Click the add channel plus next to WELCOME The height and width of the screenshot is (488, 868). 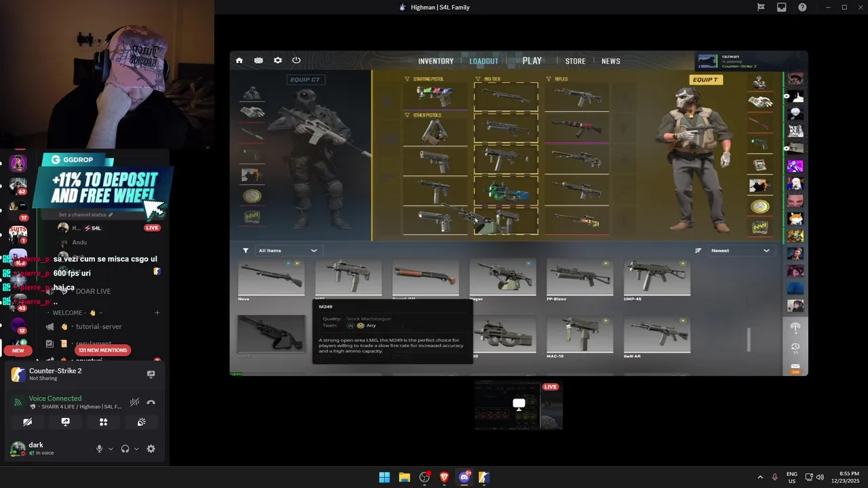point(157,312)
